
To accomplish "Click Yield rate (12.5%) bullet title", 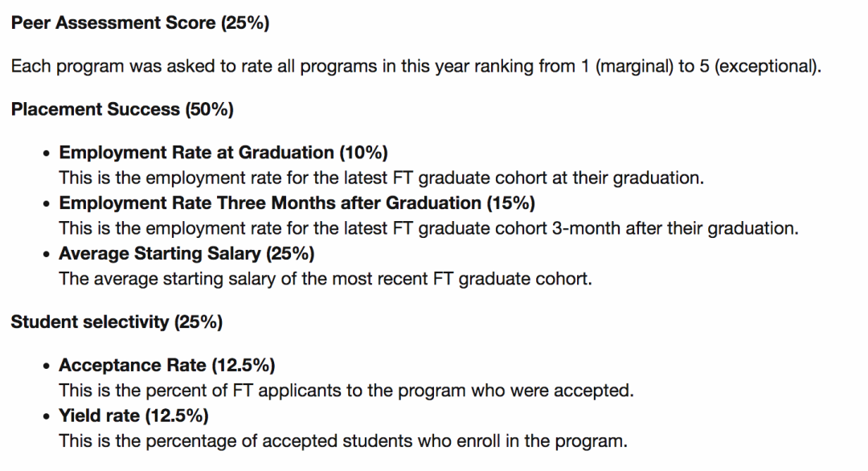I will coord(134,415).
